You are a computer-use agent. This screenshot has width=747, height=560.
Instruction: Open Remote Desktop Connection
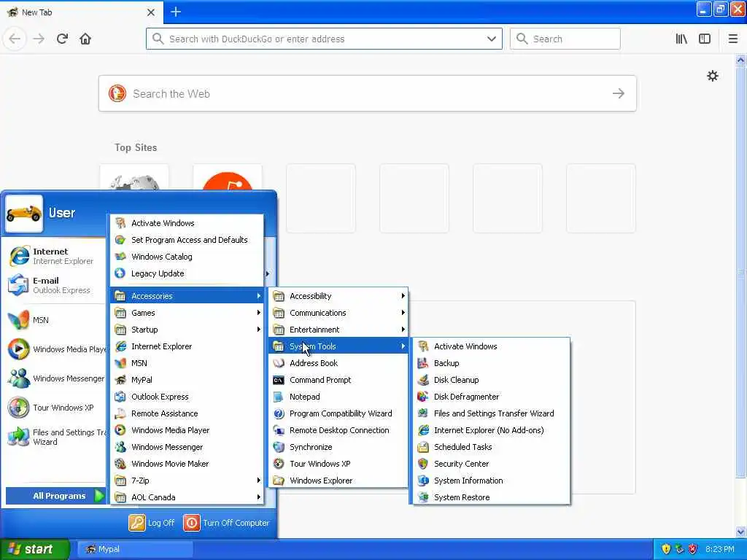click(x=338, y=430)
